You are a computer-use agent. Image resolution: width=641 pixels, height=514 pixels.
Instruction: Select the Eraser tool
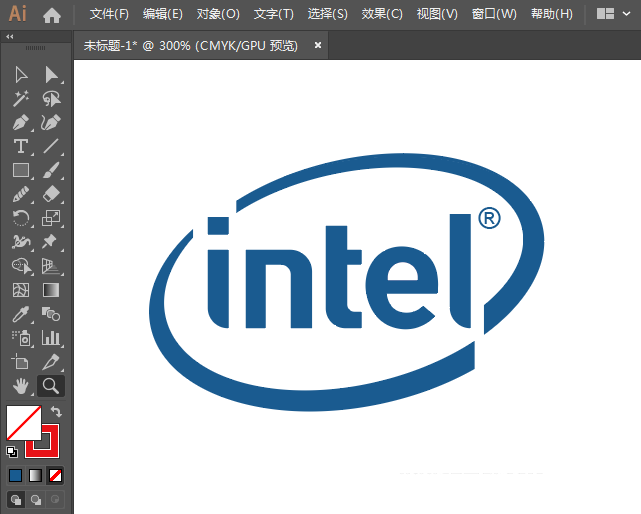point(52,194)
